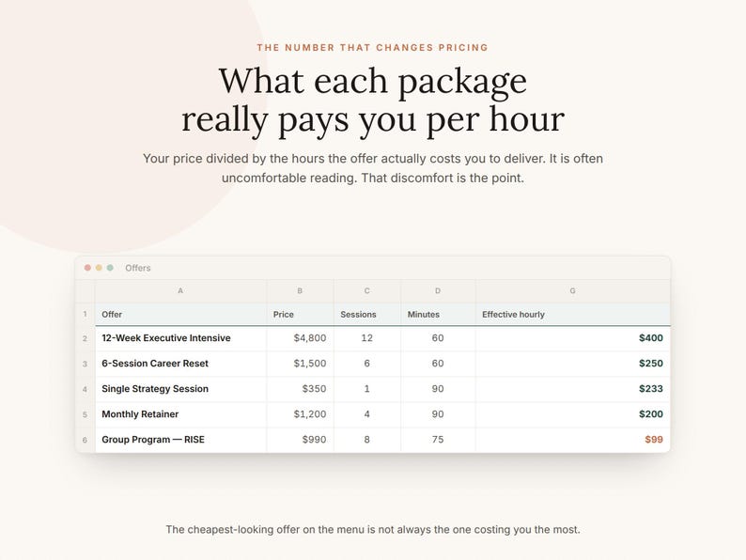
Task: Select row 6 number
Action: coord(85,440)
